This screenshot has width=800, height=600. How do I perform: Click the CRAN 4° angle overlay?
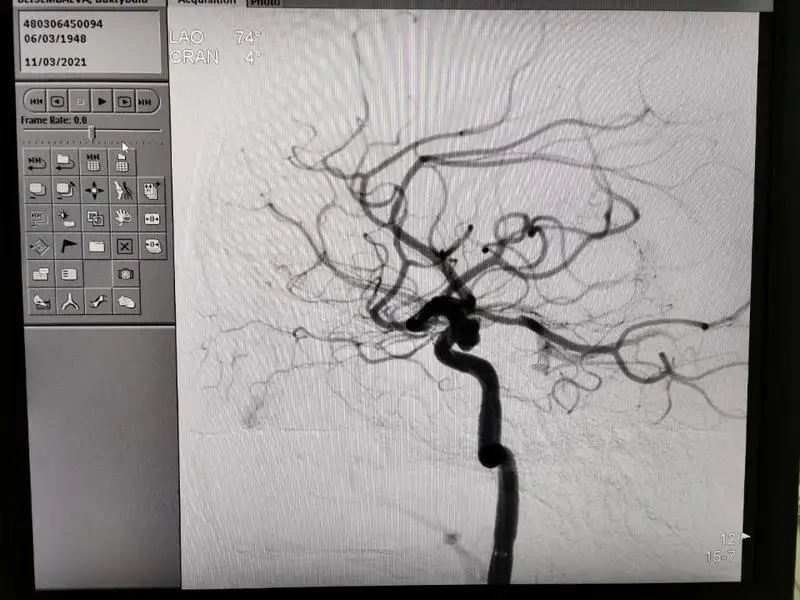coord(215,57)
